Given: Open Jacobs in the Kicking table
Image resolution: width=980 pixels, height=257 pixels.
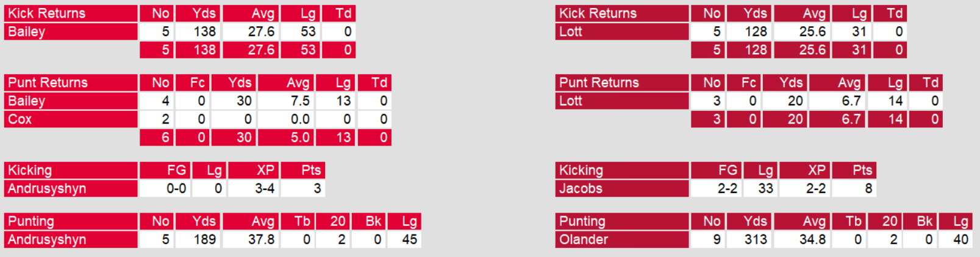Looking at the screenshot, I should (581, 189).
